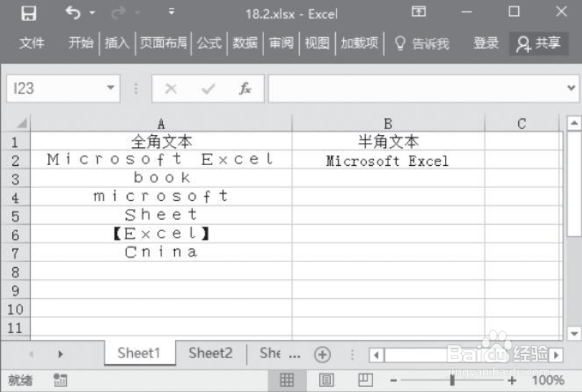Open the 页面布局 ribbon tab
582x392 pixels.
coord(164,43)
